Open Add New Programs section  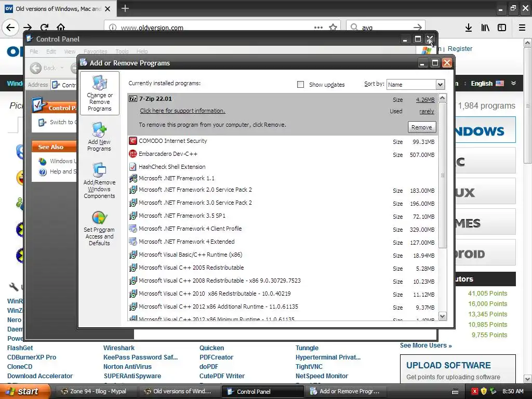[99, 137]
